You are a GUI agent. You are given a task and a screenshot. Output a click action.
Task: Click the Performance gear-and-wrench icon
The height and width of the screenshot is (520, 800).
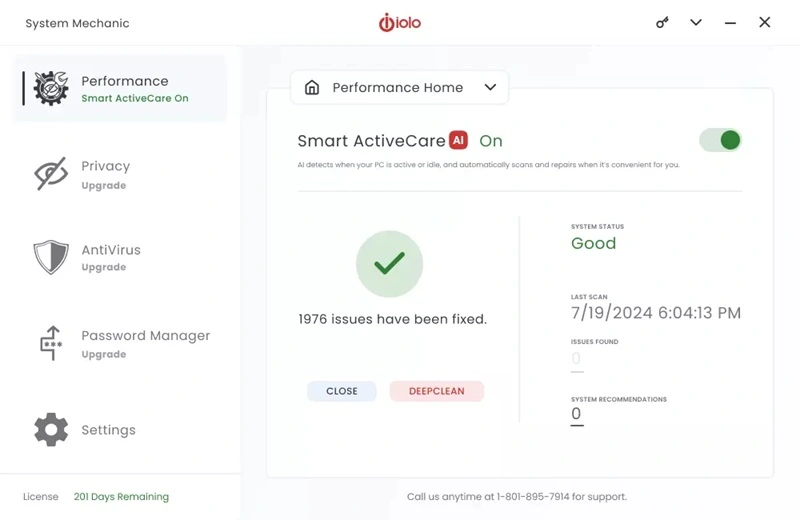coord(51,88)
